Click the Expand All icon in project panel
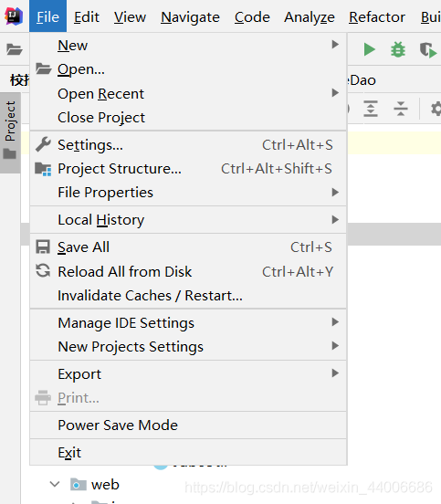Viewport: 441px width, 504px height. click(371, 109)
